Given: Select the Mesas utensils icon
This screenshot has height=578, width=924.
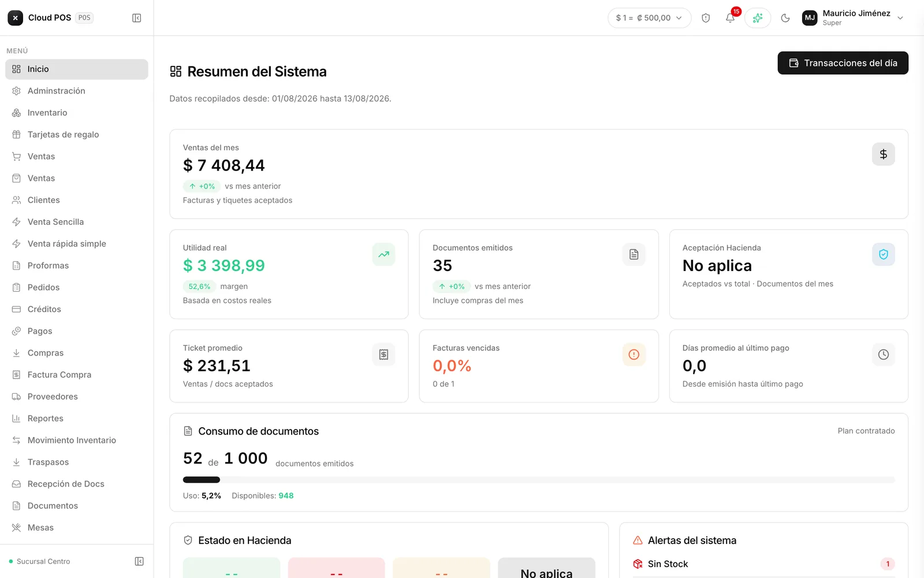Looking at the screenshot, I should coord(16,528).
